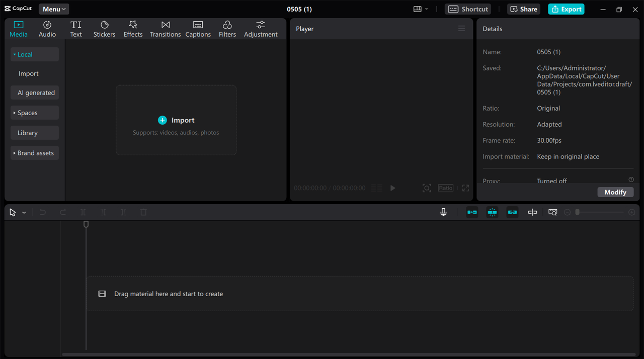Open the Player panel menu icon
Image resolution: width=644 pixels, height=359 pixels.
click(461, 29)
